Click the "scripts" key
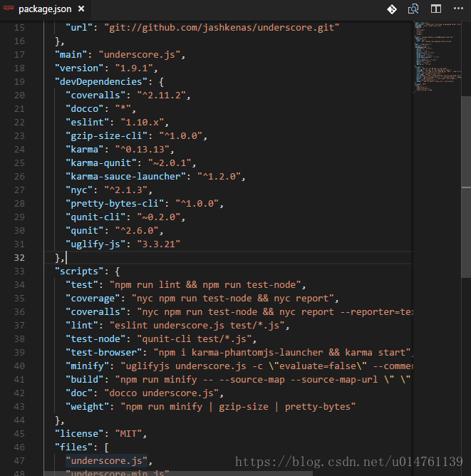471x476 pixels. point(79,271)
